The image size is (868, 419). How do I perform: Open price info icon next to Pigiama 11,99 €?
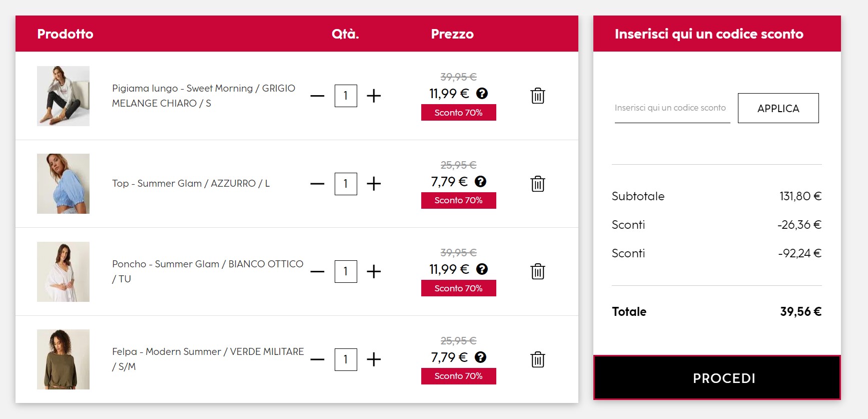(x=482, y=93)
